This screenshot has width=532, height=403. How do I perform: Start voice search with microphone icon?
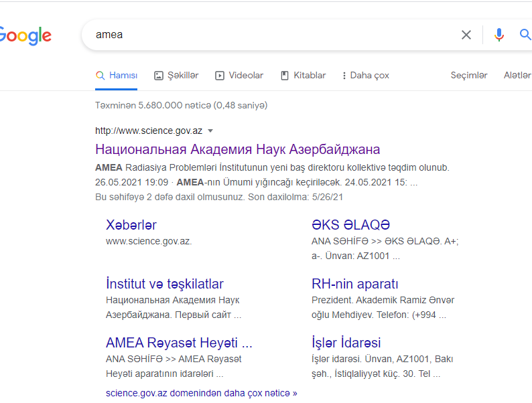498,35
